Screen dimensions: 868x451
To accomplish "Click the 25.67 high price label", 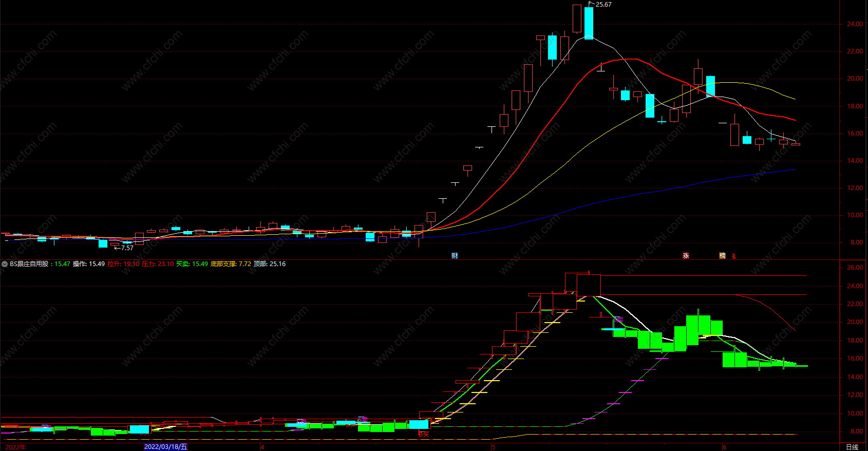I will [603, 5].
